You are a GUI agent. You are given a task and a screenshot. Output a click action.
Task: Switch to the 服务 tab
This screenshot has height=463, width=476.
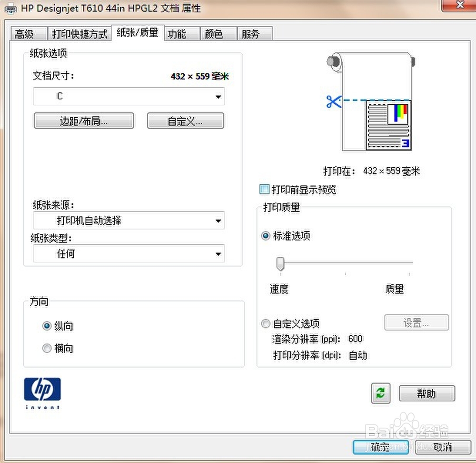pos(255,34)
